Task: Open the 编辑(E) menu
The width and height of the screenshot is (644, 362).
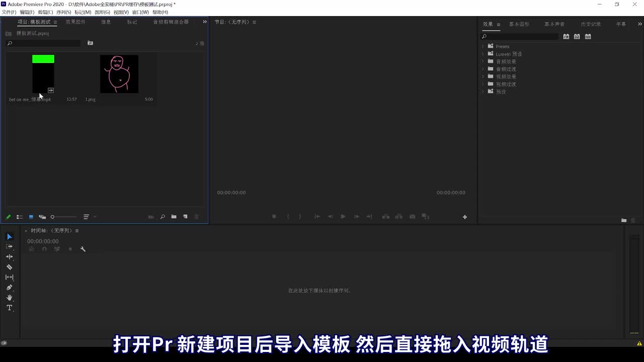Action: [x=27, y=12]
